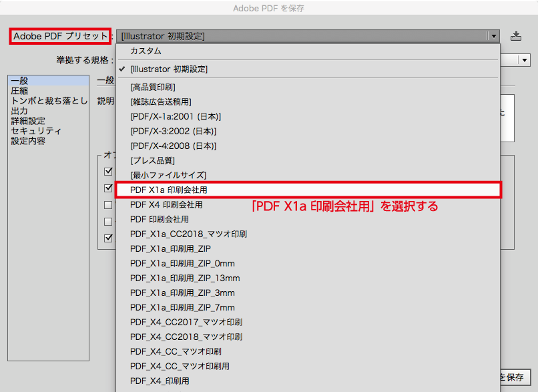Select the [プレス品質] preset
The height and width of the screenshot is (392, 538).
coord(308,161)
